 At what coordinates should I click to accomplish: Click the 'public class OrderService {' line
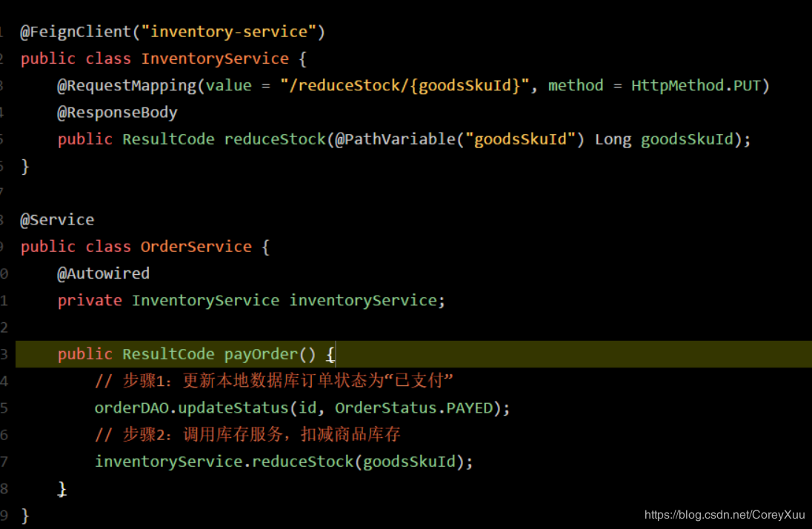(145, 247)
